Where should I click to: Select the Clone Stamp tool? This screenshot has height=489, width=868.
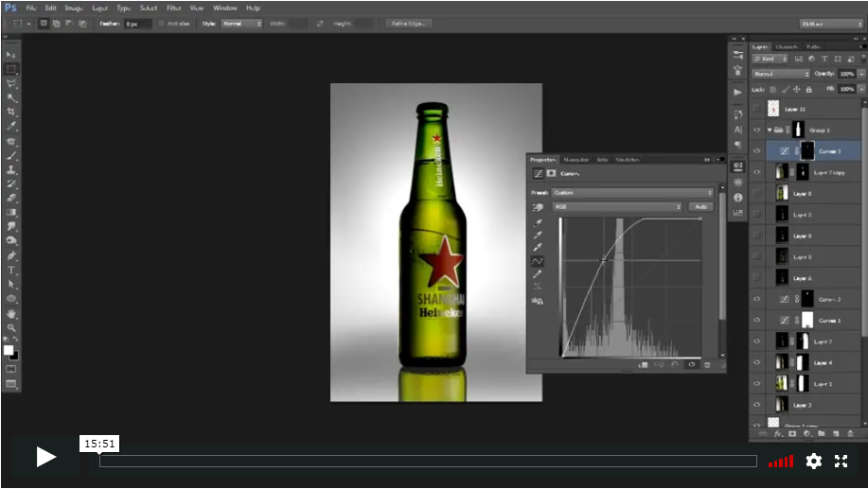(x=11, y=169)
